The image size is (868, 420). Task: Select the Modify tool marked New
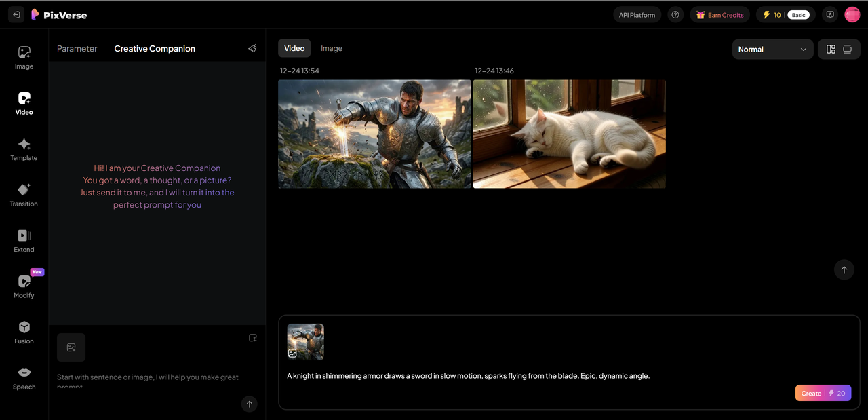(x=24, y=286)
